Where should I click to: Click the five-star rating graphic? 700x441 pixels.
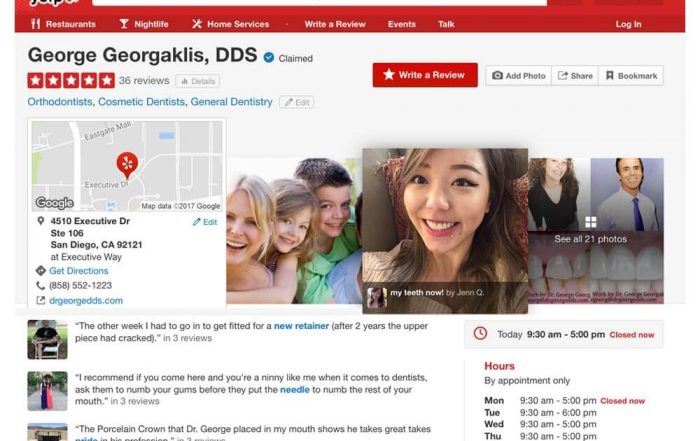[71, 81]
